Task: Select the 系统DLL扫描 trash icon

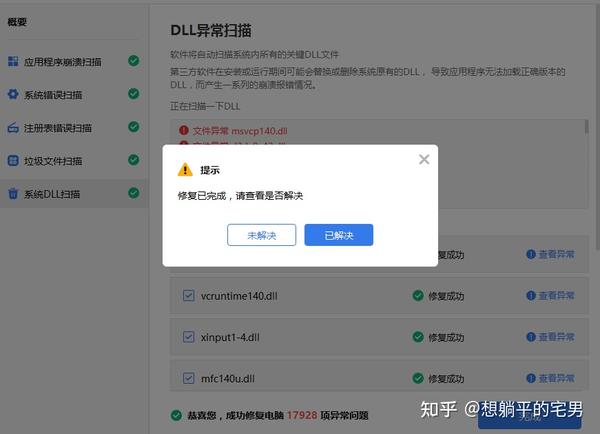Action: (x=13, y=194)
